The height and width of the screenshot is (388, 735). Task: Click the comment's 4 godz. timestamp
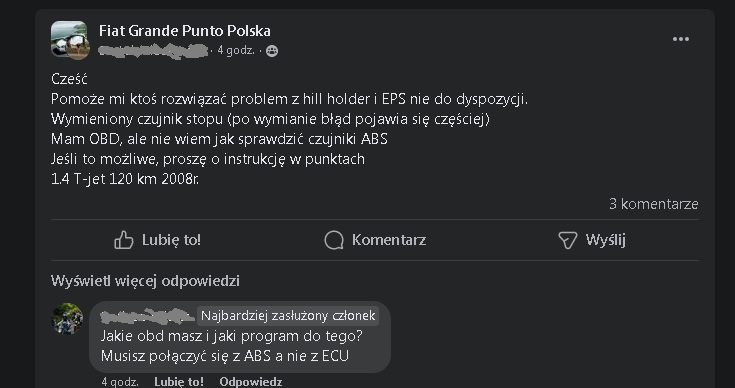pos(120,382)
